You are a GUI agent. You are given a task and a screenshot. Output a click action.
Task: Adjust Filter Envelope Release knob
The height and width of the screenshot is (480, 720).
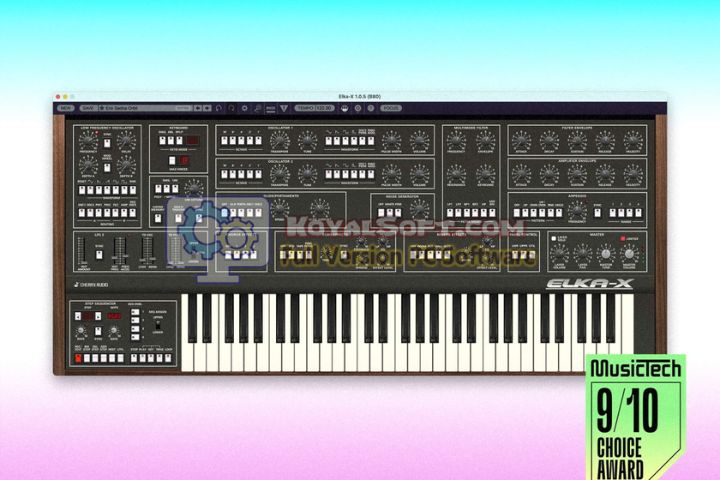(x=605, y=141)
